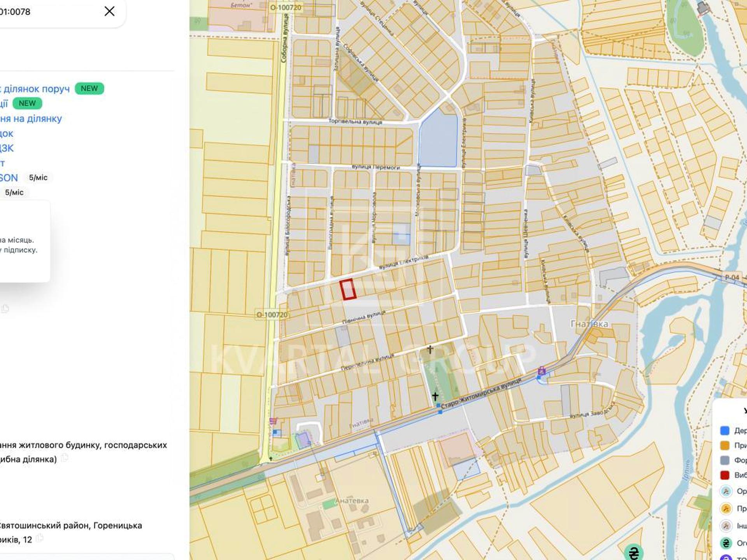747x560 pixels.
Task: Open the 'ділянок поруч' link
Action: [35, 89]
